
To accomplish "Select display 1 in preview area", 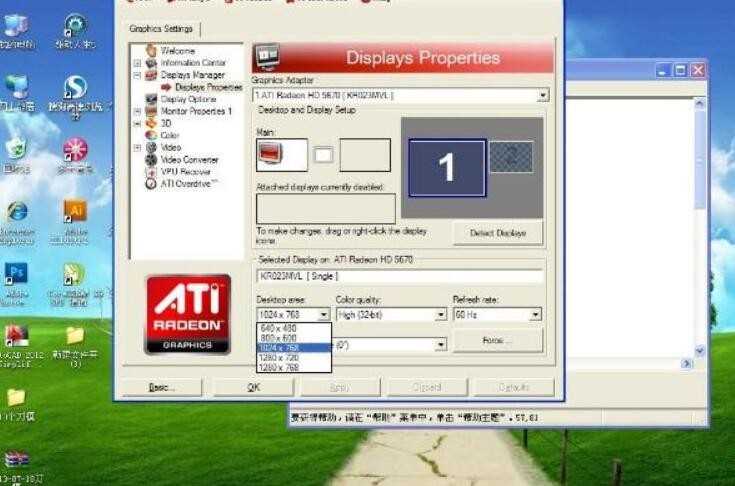I will [447, 167].
